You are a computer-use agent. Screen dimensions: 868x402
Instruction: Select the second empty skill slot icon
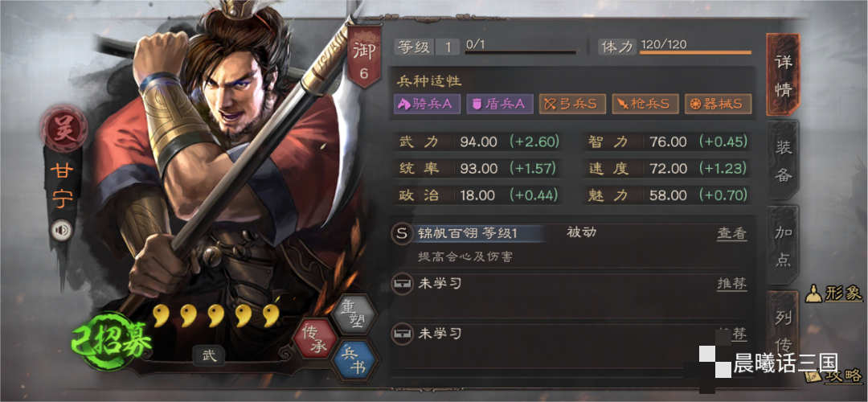401,334
